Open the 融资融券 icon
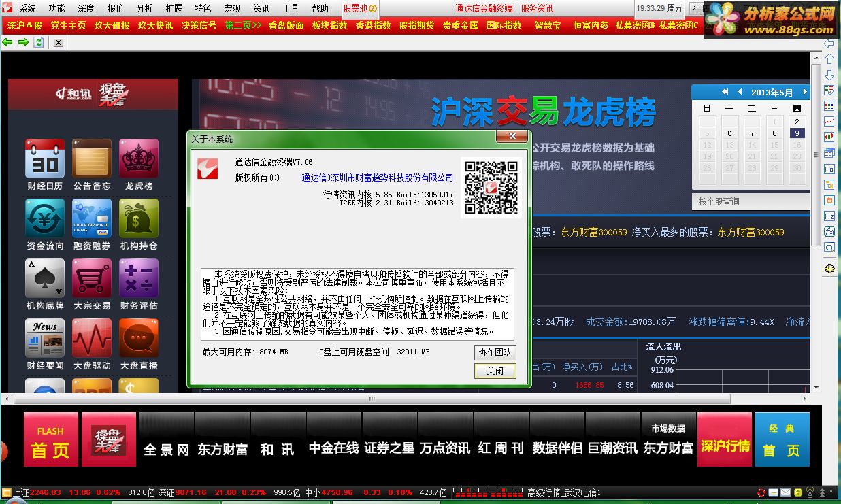 [92, 218]
